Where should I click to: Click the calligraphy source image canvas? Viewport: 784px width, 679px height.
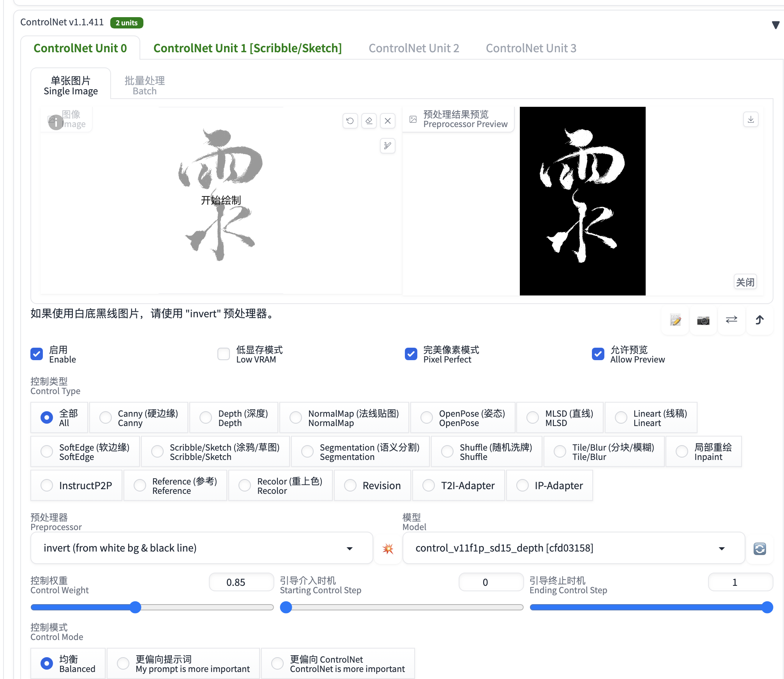click(221, 200)
